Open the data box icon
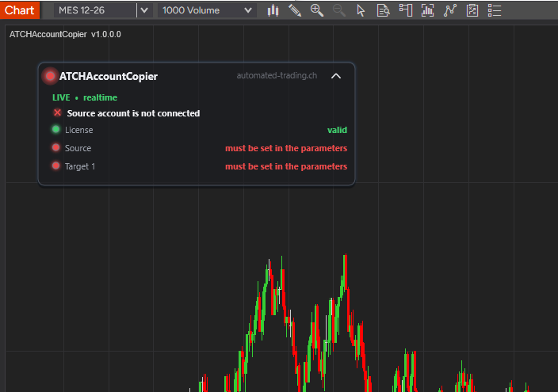 pos(383,10)
